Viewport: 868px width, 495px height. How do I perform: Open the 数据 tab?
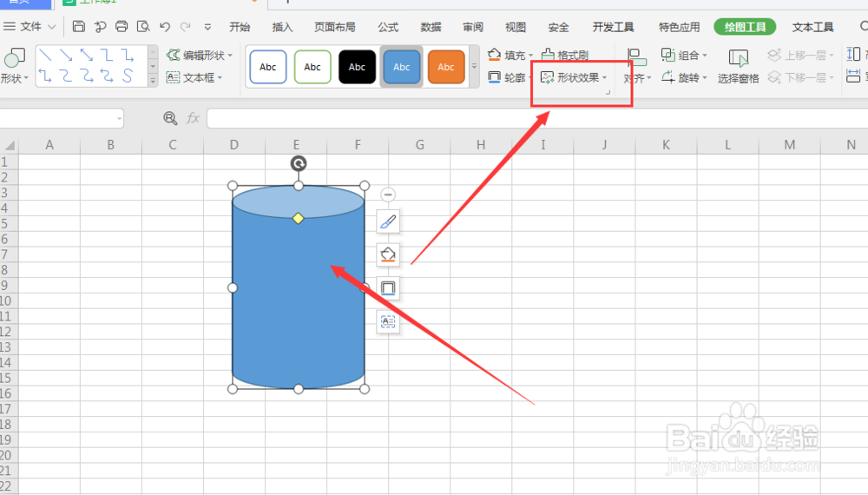[431, 27]
